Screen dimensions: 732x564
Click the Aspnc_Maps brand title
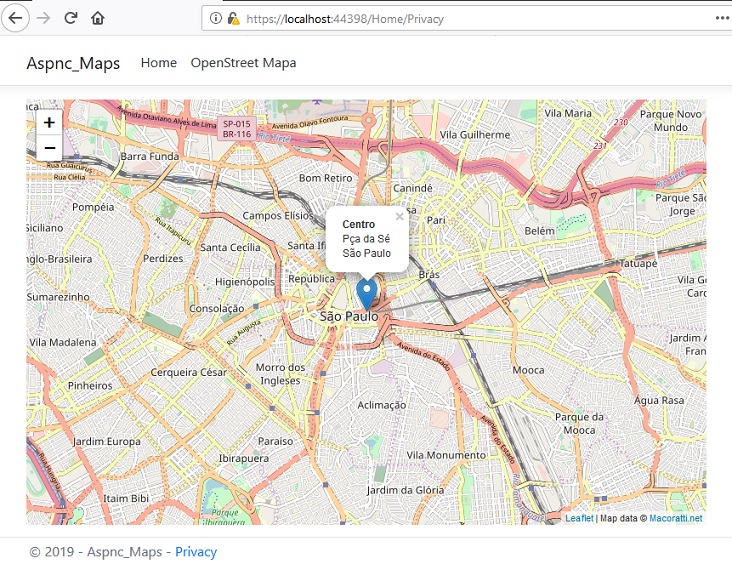(73, 63)
